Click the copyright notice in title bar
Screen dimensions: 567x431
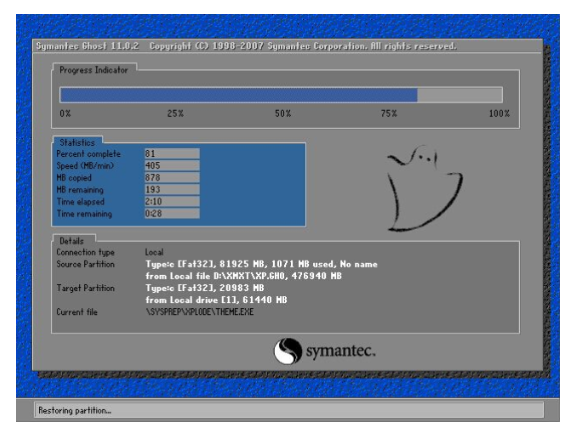point(303,46)
